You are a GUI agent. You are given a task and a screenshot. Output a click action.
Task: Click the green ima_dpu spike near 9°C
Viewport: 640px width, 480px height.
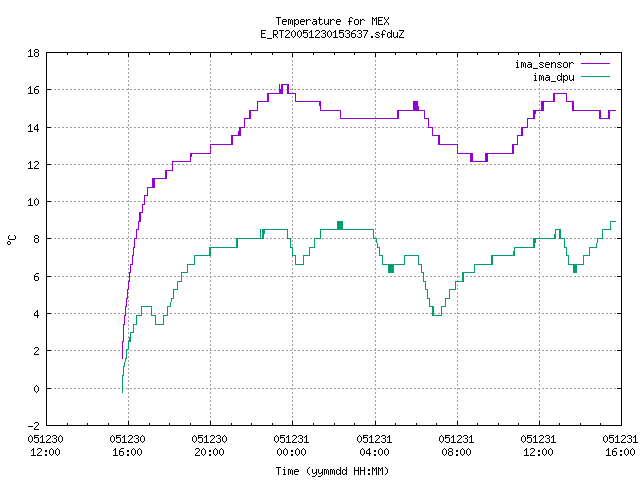coord(340,225)
